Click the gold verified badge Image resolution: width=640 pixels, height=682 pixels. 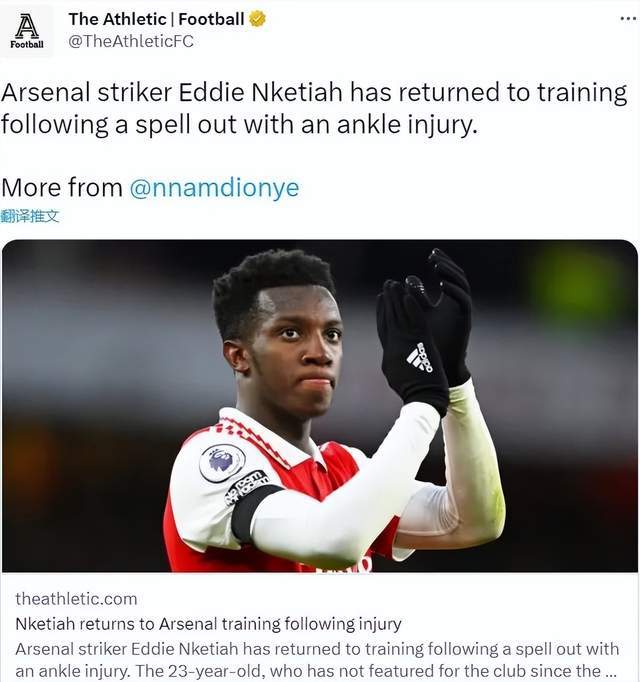point(258,19)
